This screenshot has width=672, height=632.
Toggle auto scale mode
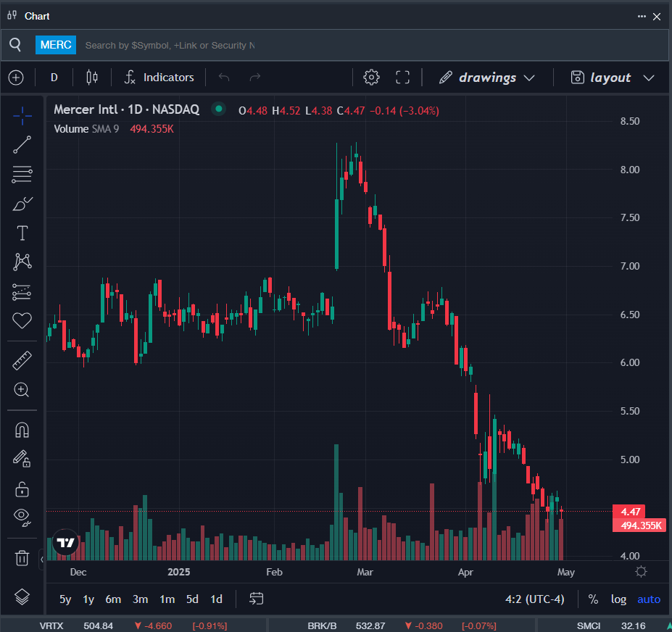[649, 599]
